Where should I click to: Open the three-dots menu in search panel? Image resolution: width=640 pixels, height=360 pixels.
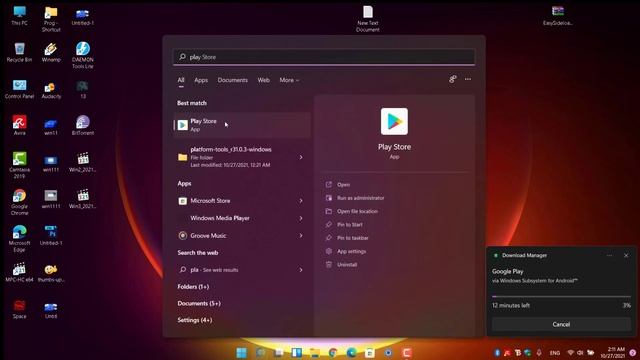click(468, 79)
